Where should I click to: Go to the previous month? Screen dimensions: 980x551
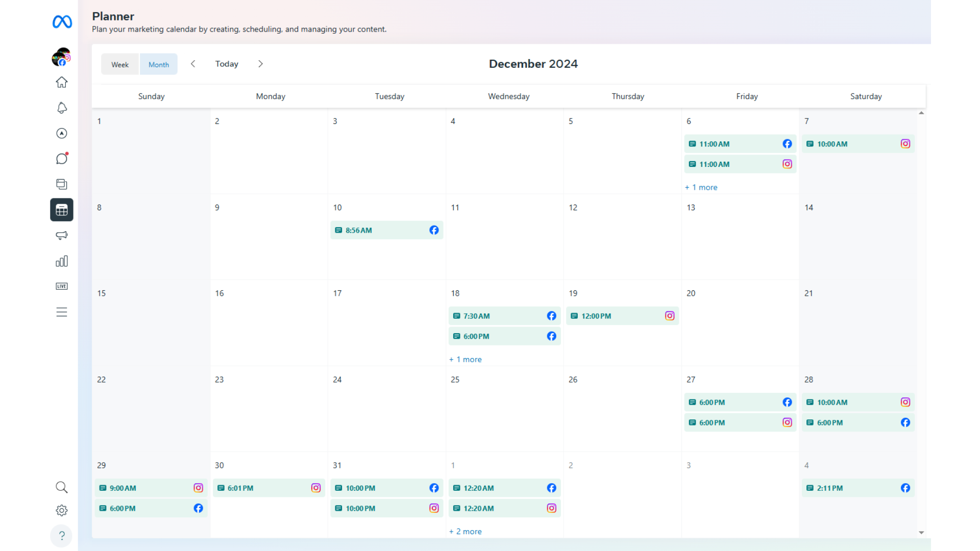tap(193, 64)
